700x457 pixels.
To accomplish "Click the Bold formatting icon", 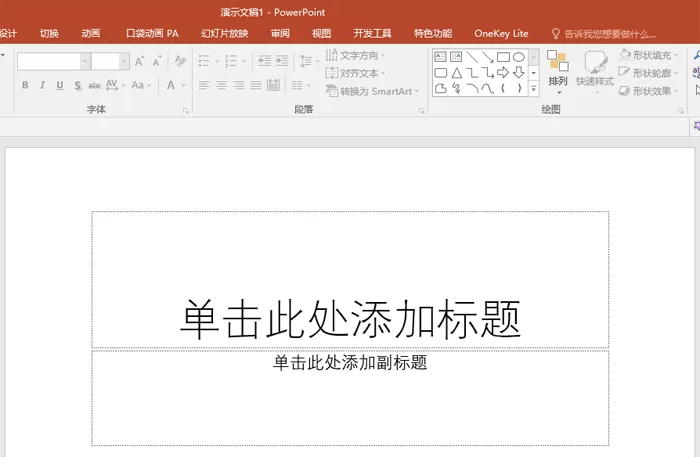I will coord(25,85).
